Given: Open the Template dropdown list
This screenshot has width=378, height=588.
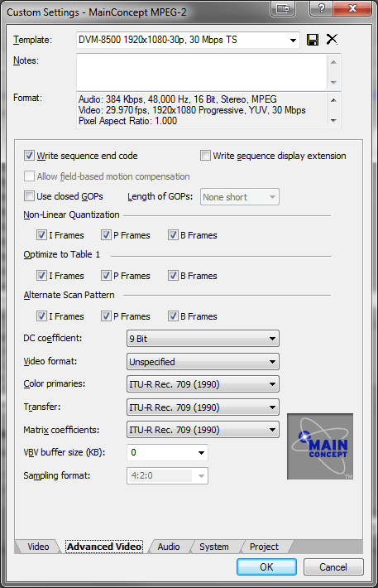Looking at the screenshot, I should click(188, 40).
